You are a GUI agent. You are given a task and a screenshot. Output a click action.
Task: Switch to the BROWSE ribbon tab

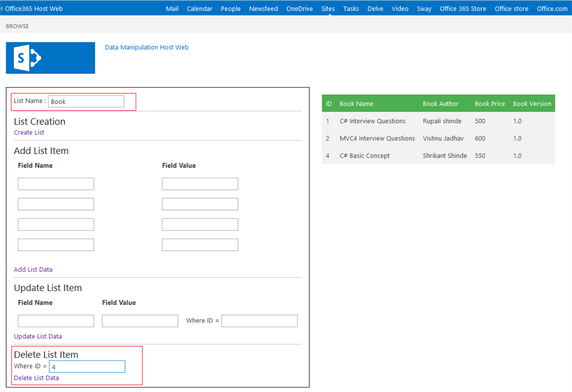click(x=17, y=26)
